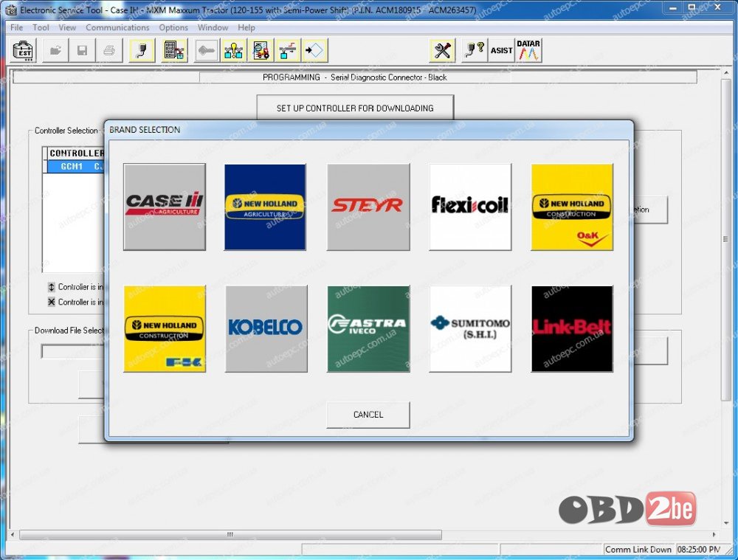Select the New Holland Agriculture brand
The width and height of the screenshot is (738, 560).
pos(266,207)
